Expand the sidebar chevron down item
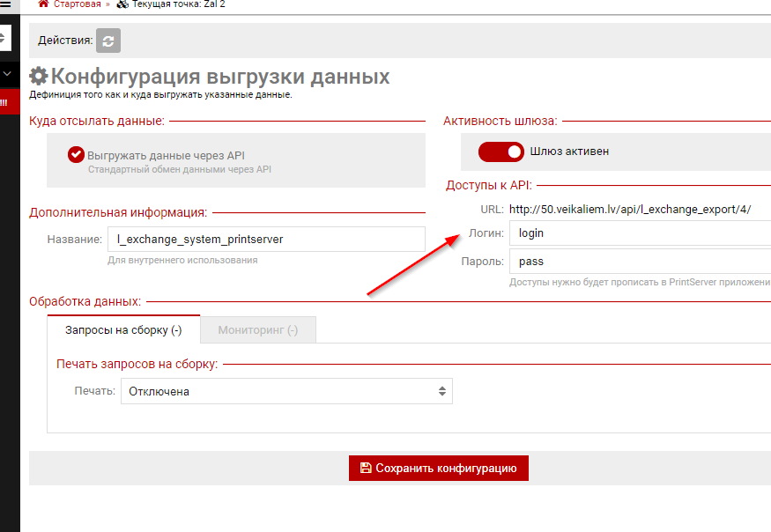Viewport: 771px width, 532px height. pos(6,74)
